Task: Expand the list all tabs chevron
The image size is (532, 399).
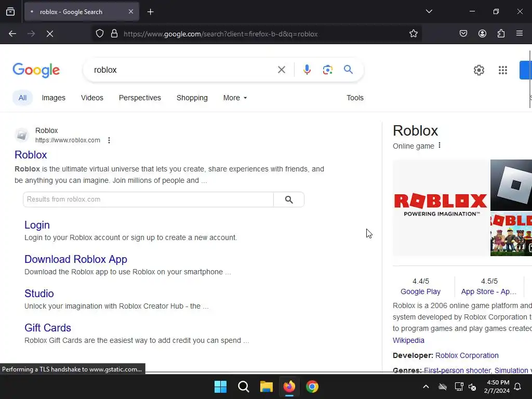Action: pos(429,11)
